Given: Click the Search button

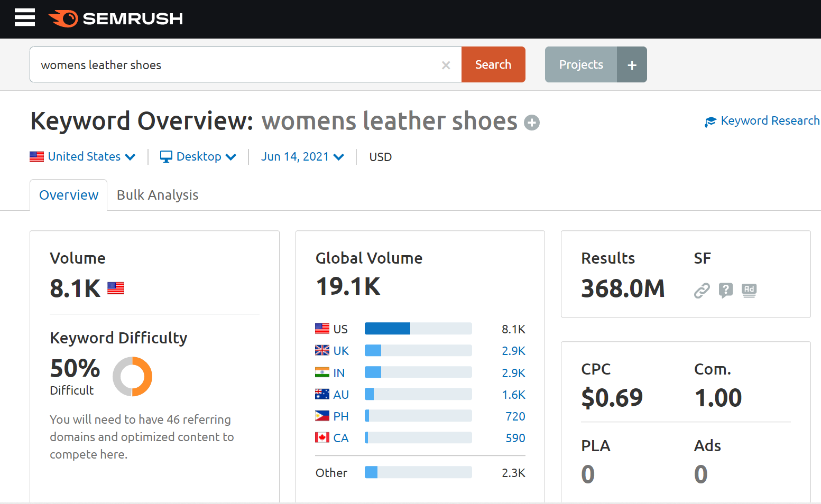Looking at the screenshot, I should point(493,64).
